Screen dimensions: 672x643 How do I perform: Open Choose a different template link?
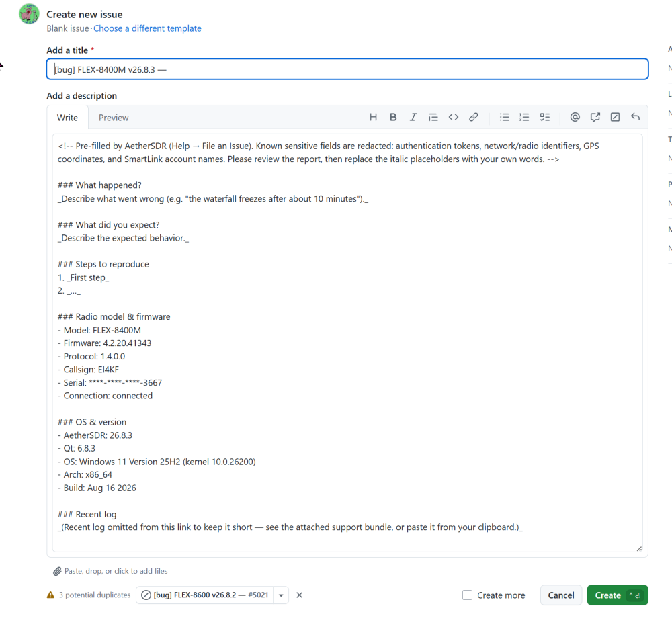click(x=147, y=28)
